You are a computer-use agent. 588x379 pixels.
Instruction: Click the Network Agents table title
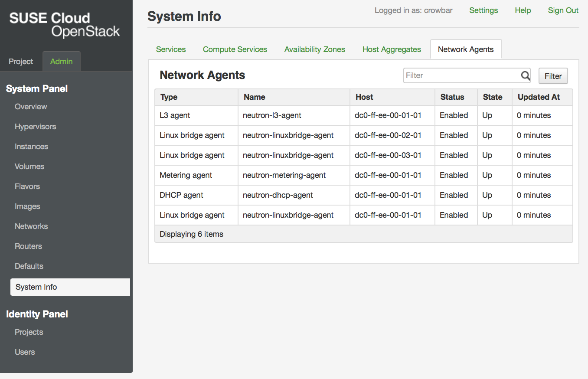[x=203, y=75]
